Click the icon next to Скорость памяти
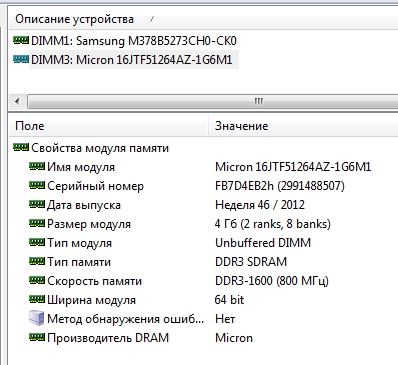398x365 pixels. click(x=37, y=280)
